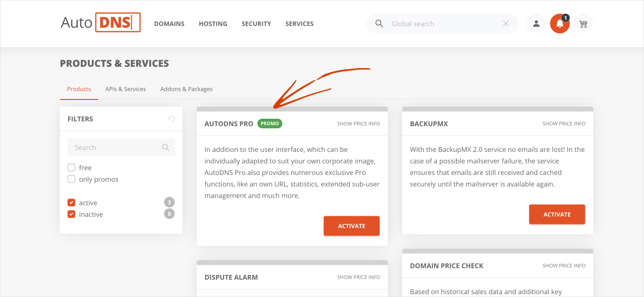Viewport: 644px width, 297px height.
Task: Reset filters using the circular arrow icon
Action: [x=172, y=119]
